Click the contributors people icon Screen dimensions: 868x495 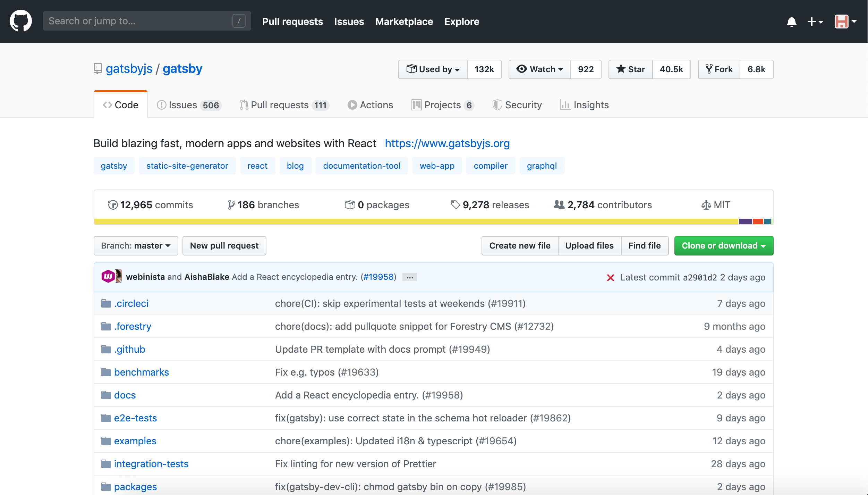(x=559, y=204)
